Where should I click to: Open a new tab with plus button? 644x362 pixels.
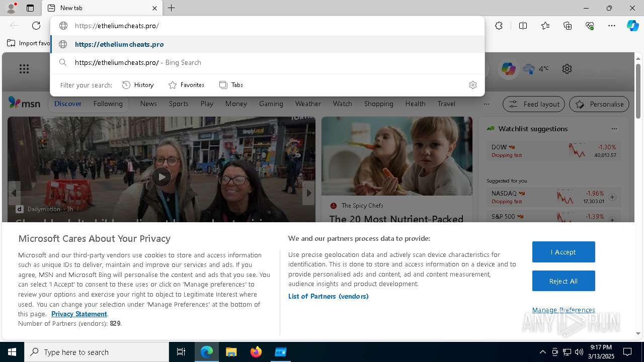(x=172, y=8)
